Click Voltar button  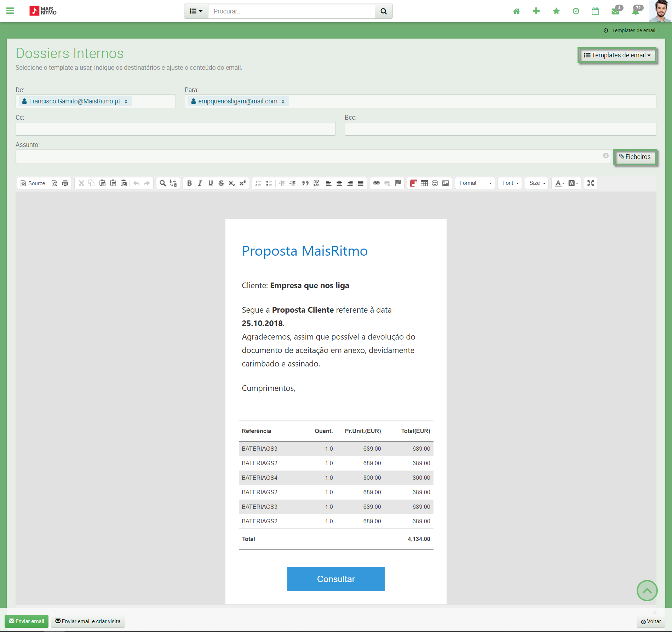click(651, 622)
